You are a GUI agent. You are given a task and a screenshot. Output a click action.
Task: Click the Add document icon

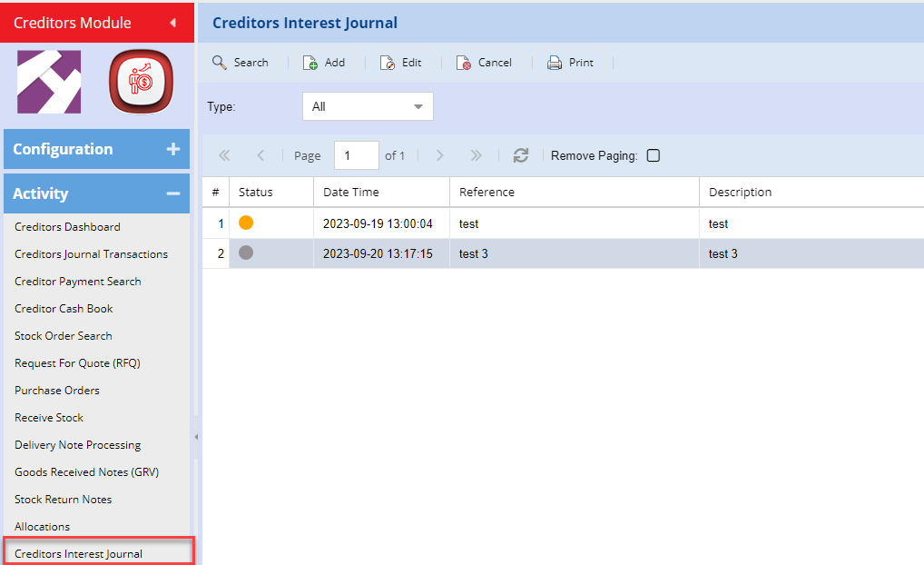tap(310, 63)
